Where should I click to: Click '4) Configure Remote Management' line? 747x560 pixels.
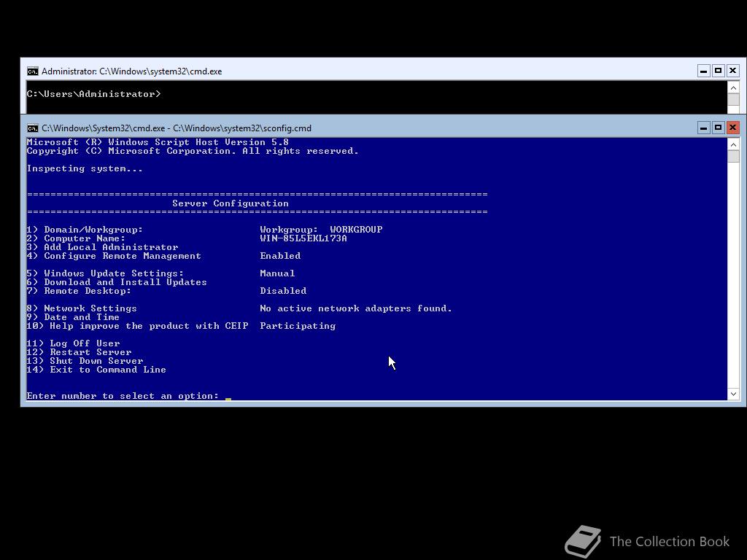coord(114,256)
